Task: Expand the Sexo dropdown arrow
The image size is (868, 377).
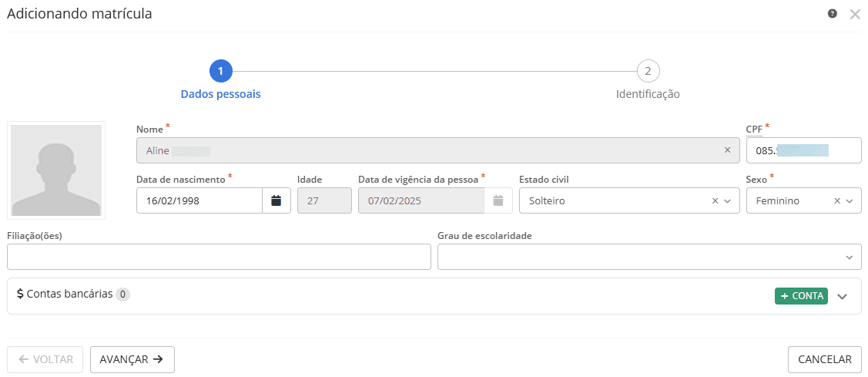Action: pos(850,200)
